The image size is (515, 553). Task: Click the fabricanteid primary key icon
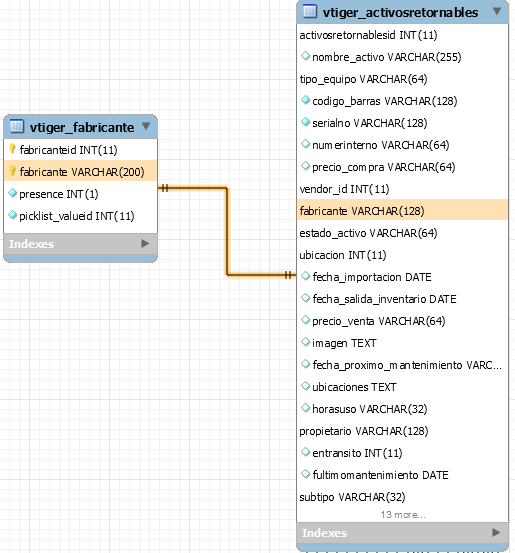pos(12,149)
